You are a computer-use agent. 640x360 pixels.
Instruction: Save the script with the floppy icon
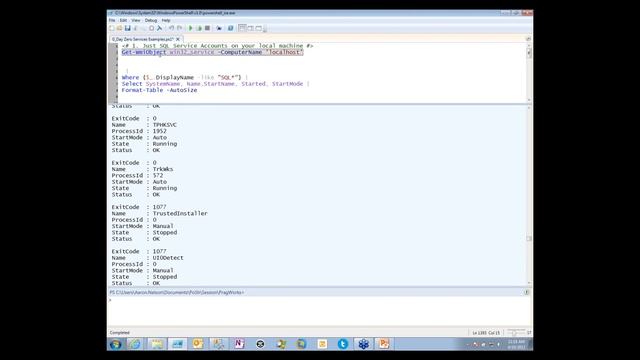[127, 28]
